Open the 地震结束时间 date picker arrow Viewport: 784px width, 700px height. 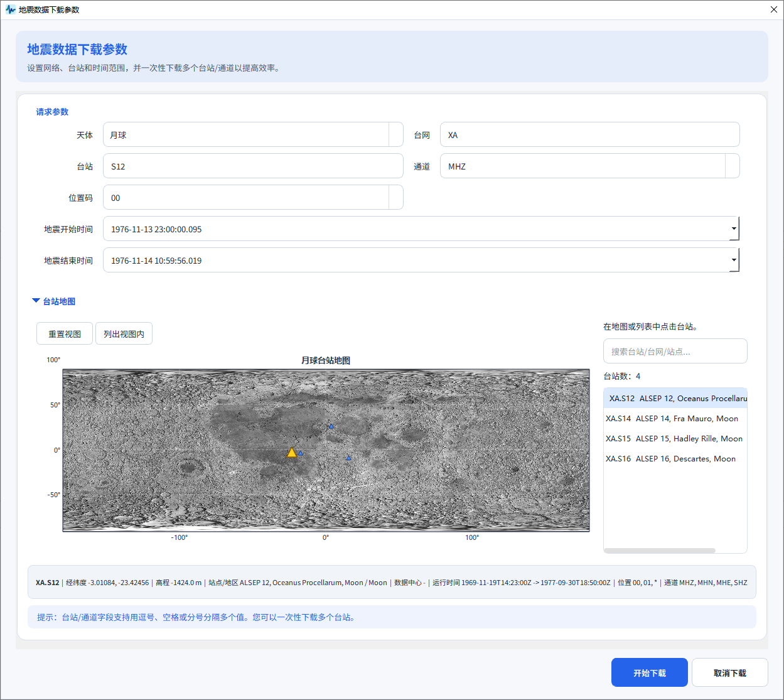pos(734,260)
